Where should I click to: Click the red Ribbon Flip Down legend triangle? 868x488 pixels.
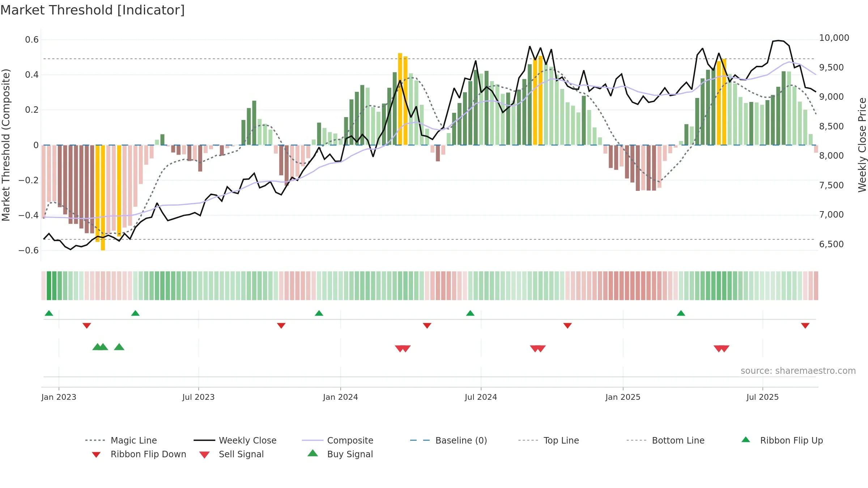[96, 455]
